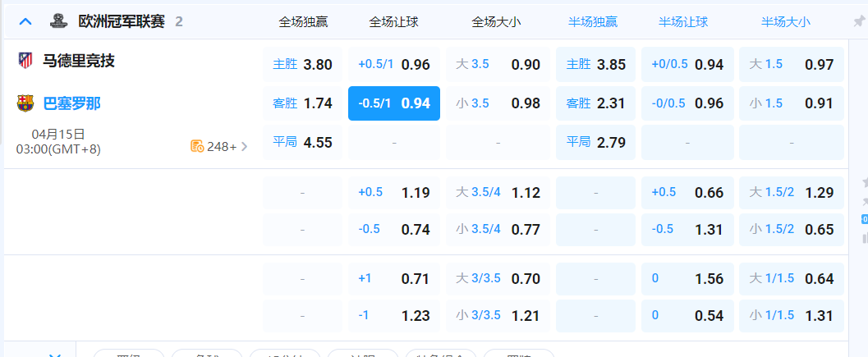Click the league match count 2
This screenshot has width=868, height=357.
tap(179, 22)
